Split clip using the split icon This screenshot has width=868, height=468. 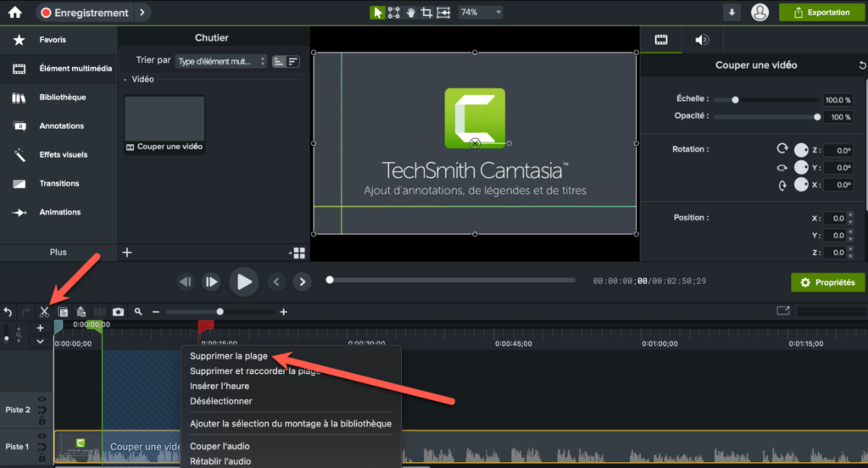click(x=100, y=312)
